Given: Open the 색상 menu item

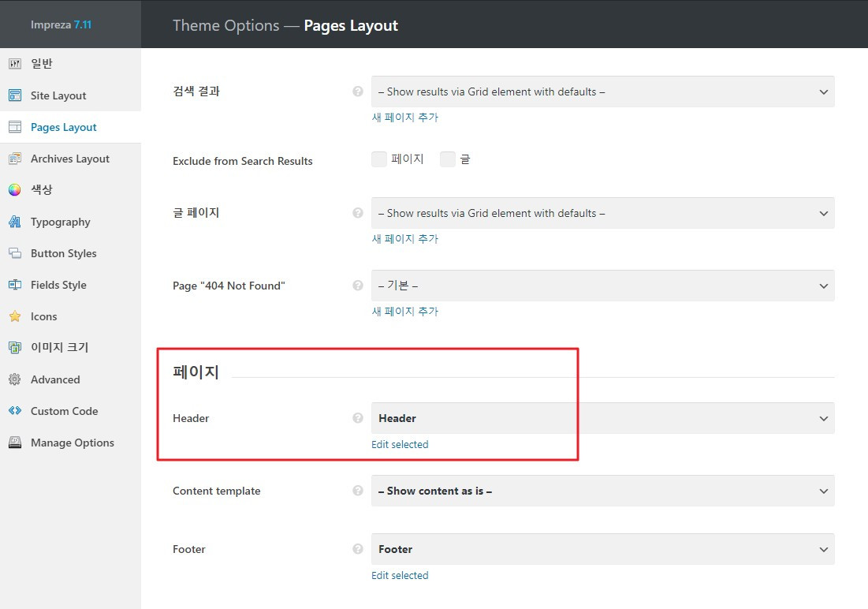Looking at the screenshot, I should pos(70,190).
